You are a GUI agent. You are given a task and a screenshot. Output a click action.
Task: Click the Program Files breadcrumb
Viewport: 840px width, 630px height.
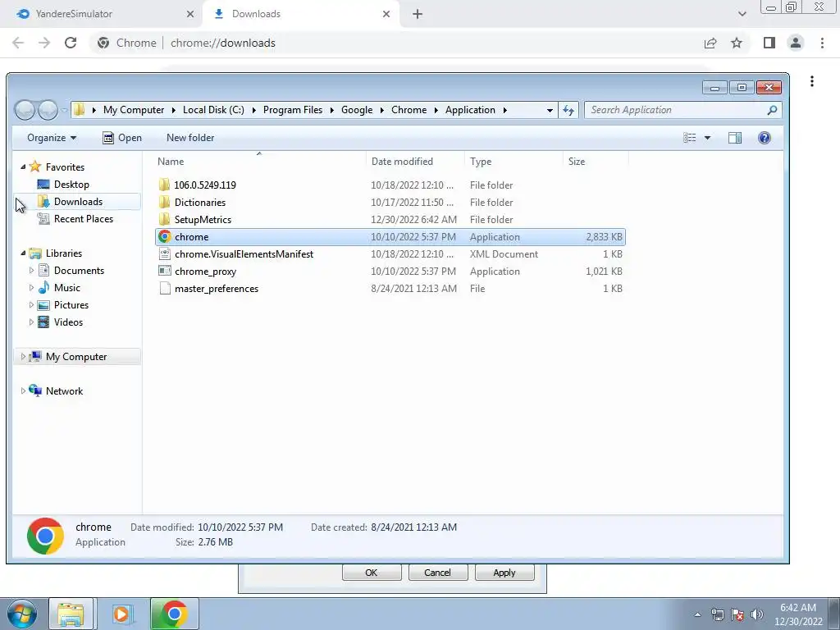coord(293,110)
